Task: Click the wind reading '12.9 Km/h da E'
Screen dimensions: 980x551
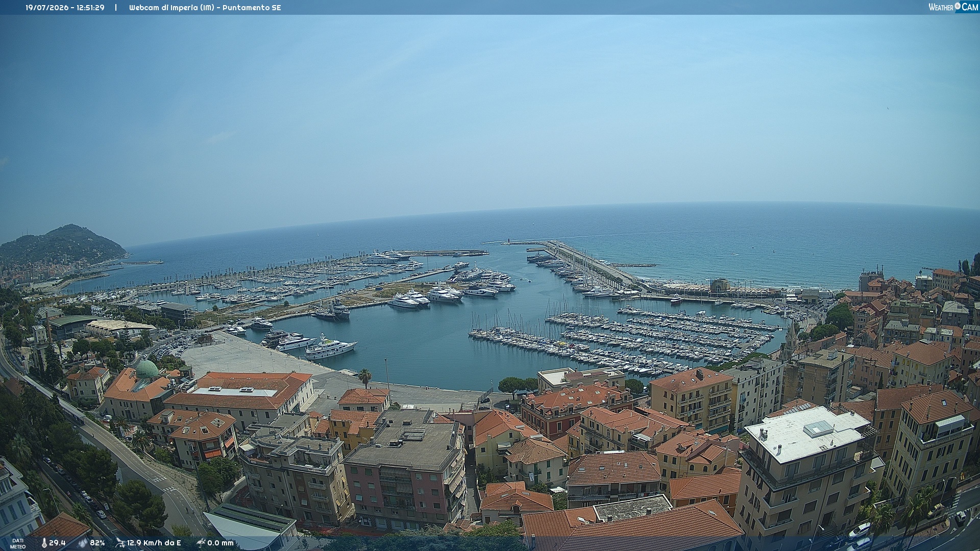Action: coord(154,543)
